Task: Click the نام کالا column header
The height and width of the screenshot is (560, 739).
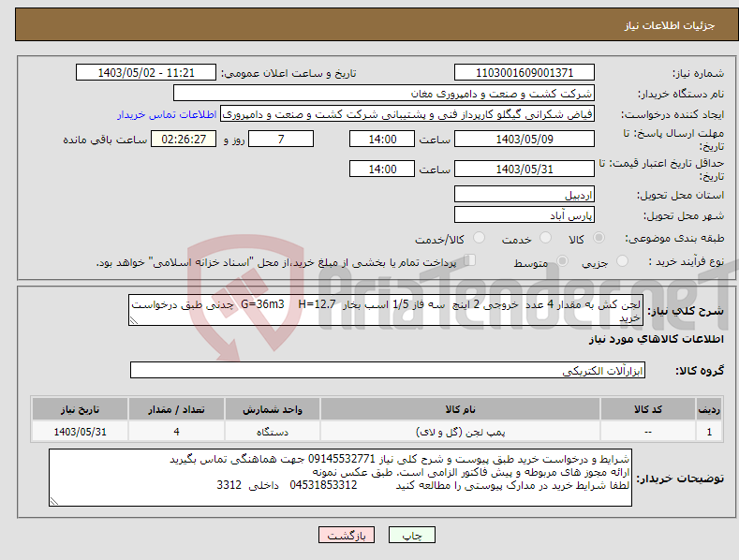Action: pyautogui.click(x=460, y=409)
